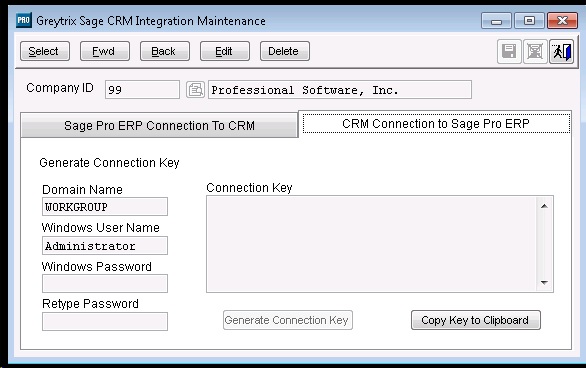Close the Greytrix Integration Maintenance window

[562, 21]
